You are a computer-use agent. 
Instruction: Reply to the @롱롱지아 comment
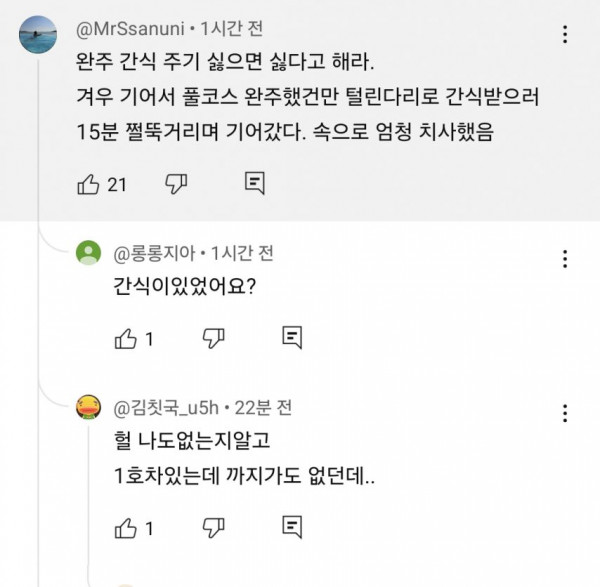coord(291,339)
